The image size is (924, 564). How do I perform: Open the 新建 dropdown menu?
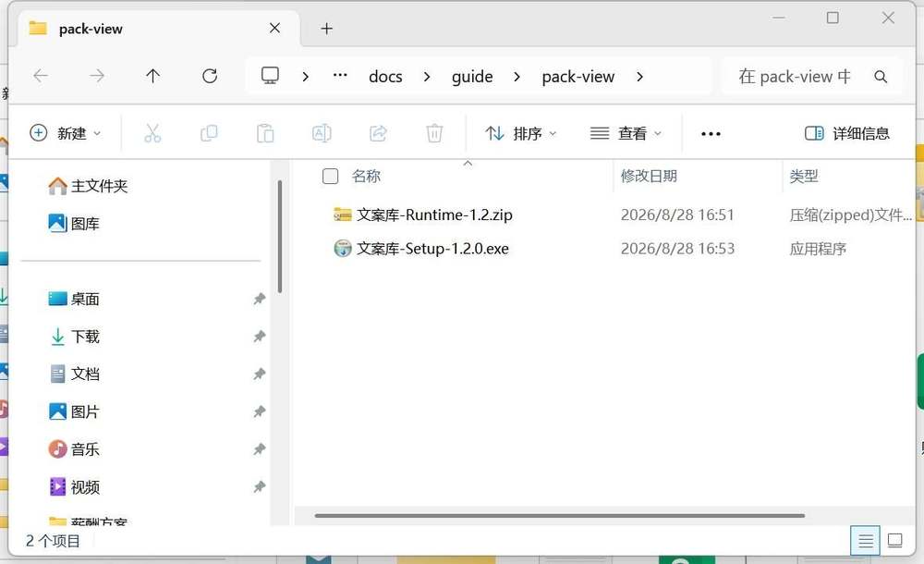click(65, 133)
